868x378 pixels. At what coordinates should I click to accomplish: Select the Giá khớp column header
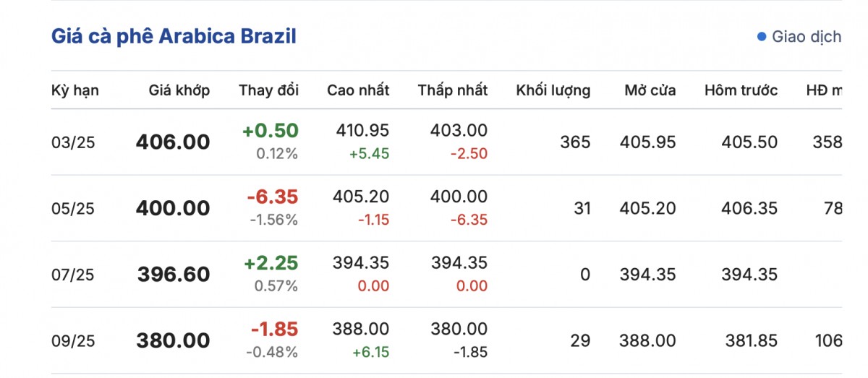[179, 90]
